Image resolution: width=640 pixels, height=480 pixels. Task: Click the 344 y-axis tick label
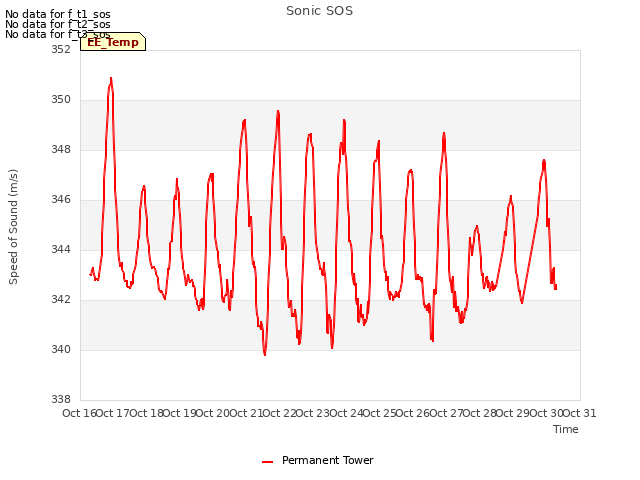click(60, 249)
